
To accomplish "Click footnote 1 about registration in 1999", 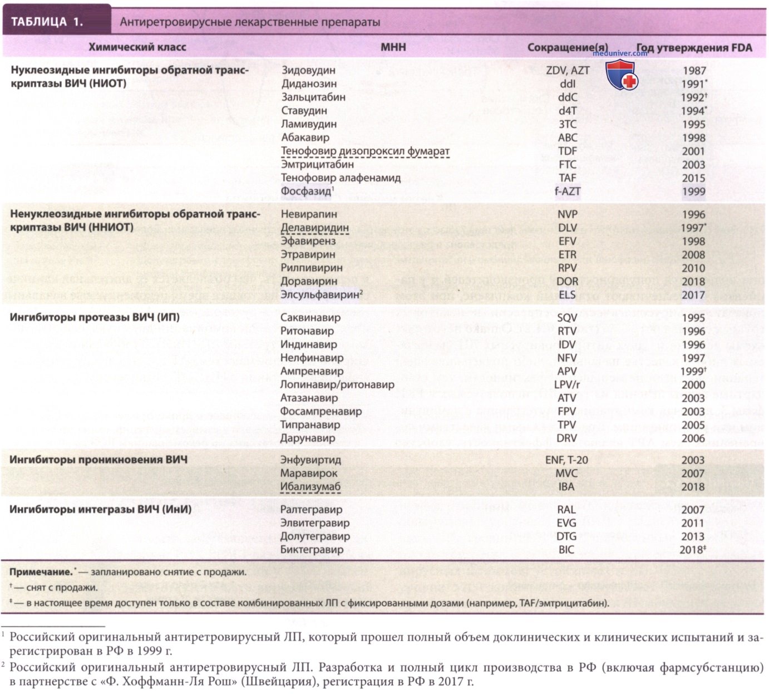I will (383, 644).
